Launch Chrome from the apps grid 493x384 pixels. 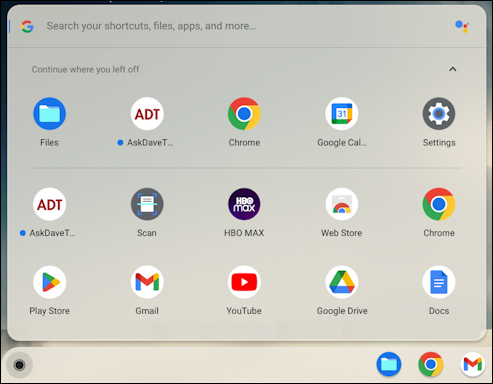coord(439,204)
